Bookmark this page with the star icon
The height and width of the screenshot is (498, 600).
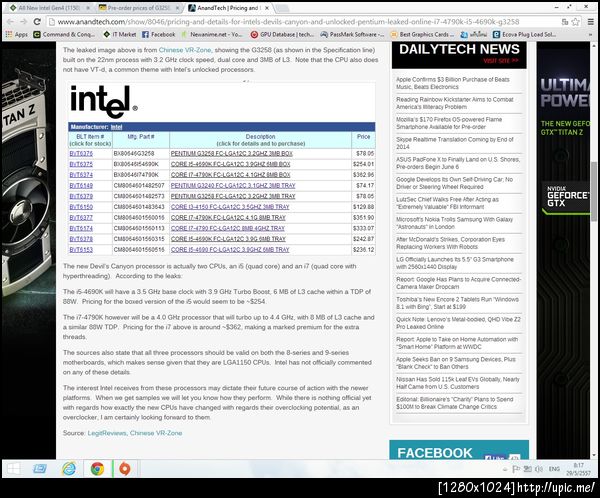click(x=576, y=22)
